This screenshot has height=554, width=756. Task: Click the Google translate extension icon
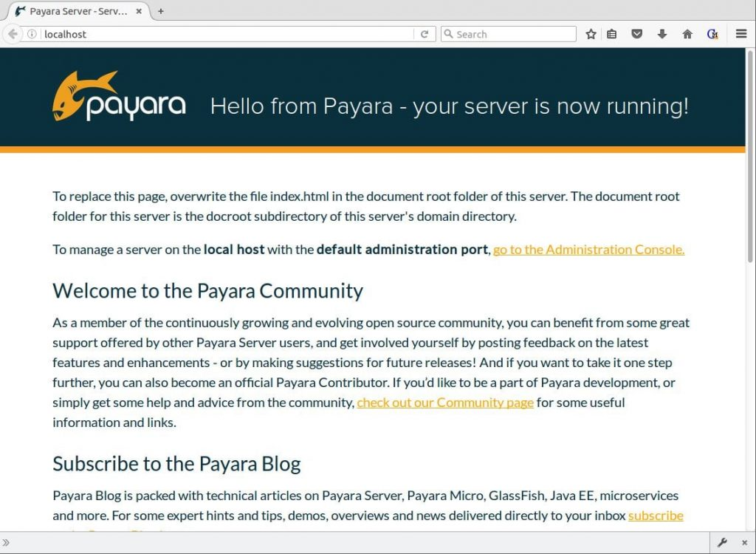(712, 34)
